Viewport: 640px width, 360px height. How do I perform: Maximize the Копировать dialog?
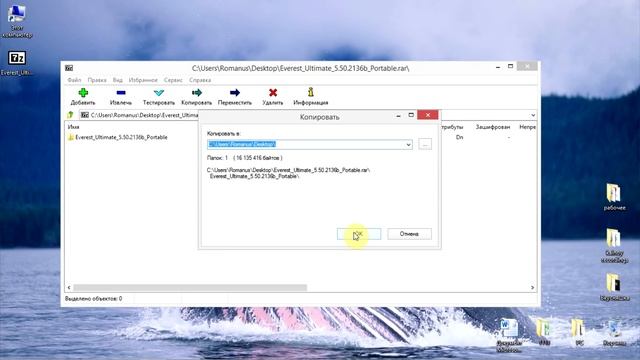point(411,116)
